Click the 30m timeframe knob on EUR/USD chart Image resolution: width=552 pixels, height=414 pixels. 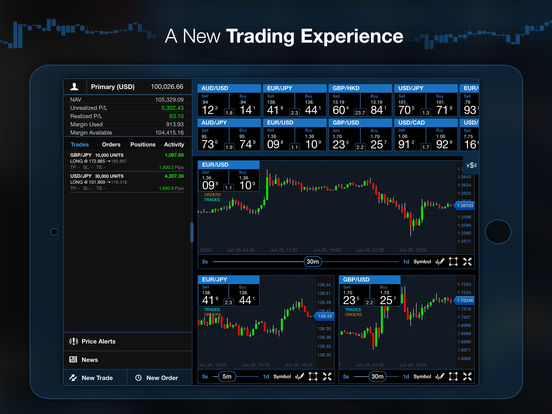pyautogui.click(x=313, y=262)
